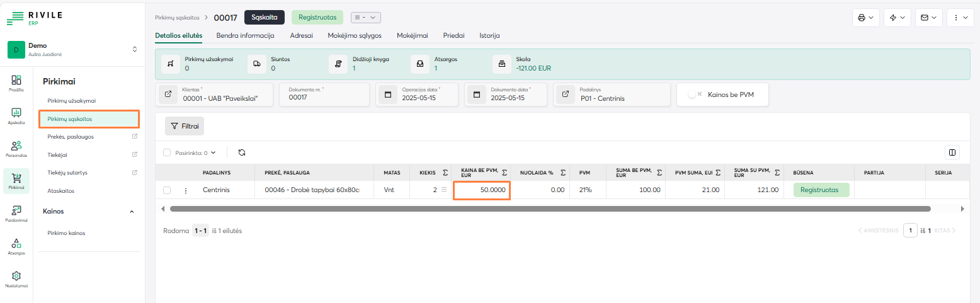The image size is (980, 303).
Task: Click the Pardavimai sidebar icon
Action: [x=17, y=213]
